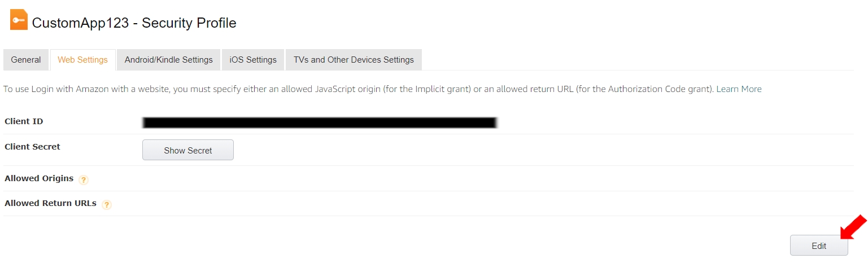Click the Client ID label
868x263 pixels.
tap(24, 121)
